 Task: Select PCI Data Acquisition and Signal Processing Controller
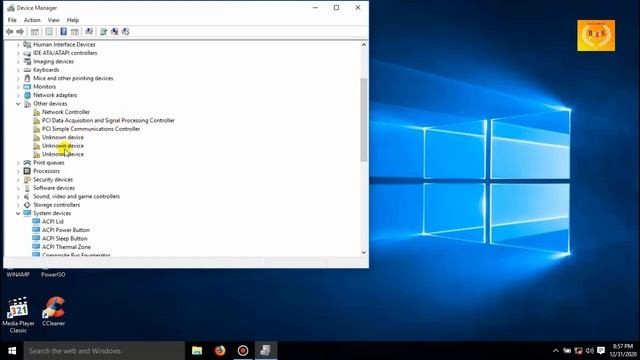[108, 120]
